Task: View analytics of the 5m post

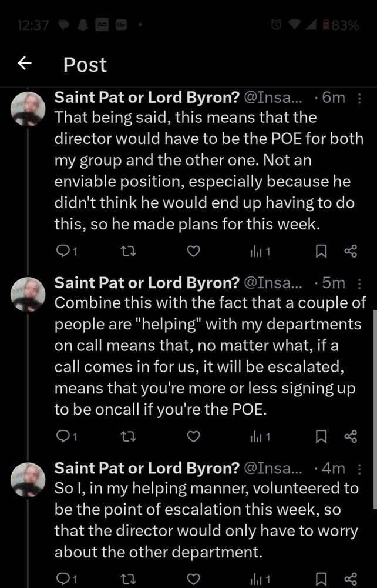Action: pyautogui.click(x=259, y=437)
